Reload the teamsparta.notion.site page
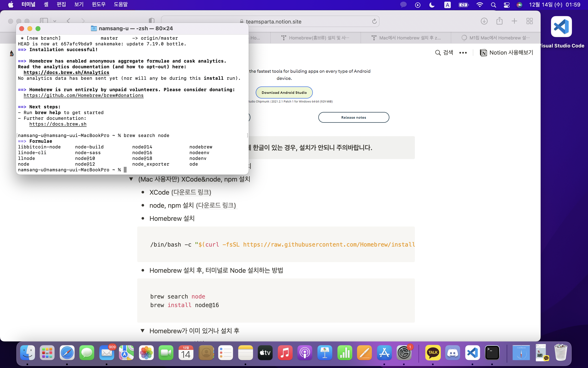The height and width of the screenshot is (368, 588). pyautogui.click(x=374, y=21)
